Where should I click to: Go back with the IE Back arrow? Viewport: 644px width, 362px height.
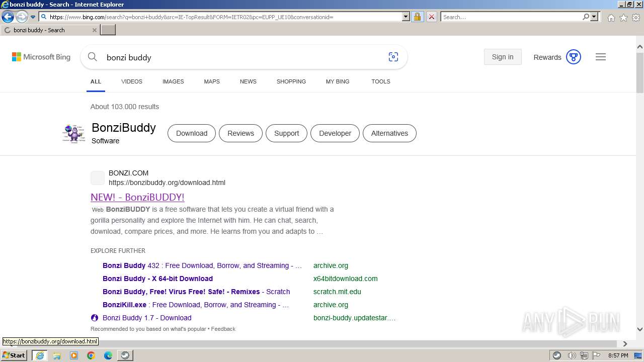[x=8, y=17]
